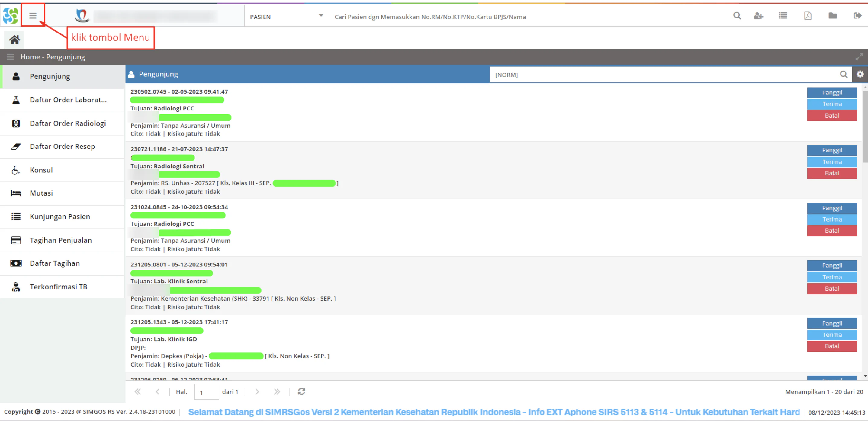The height and width of the screenshot is (421, 868).
Task: Collapse the Home - Pengunjung side menu
Action: click(x=11, y=57)
